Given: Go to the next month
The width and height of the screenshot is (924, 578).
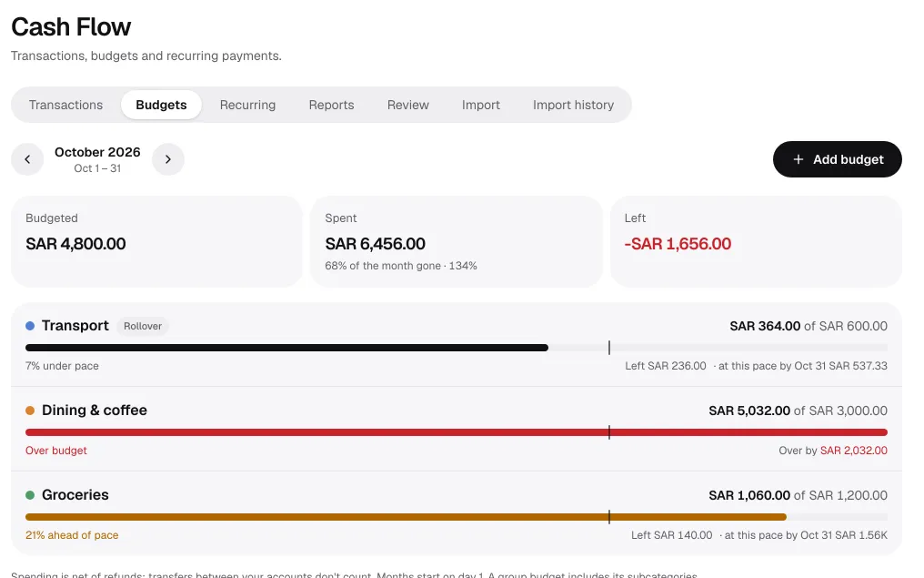Looking at the screenshot, I should pyautogui.click(x=168, y=159).
